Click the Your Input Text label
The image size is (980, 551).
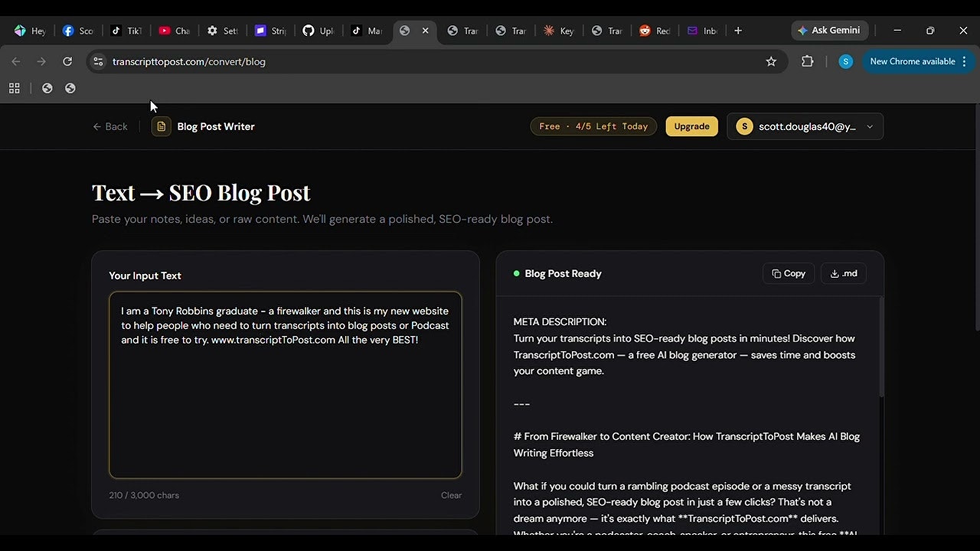(145, 275)
